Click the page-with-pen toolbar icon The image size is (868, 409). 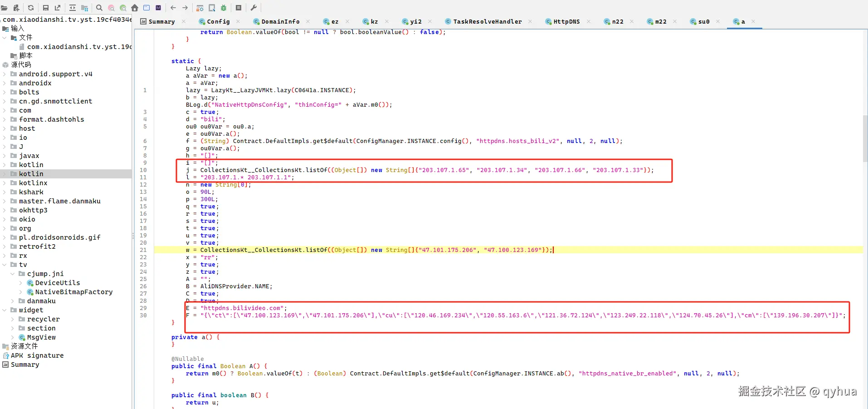[212, 8]
